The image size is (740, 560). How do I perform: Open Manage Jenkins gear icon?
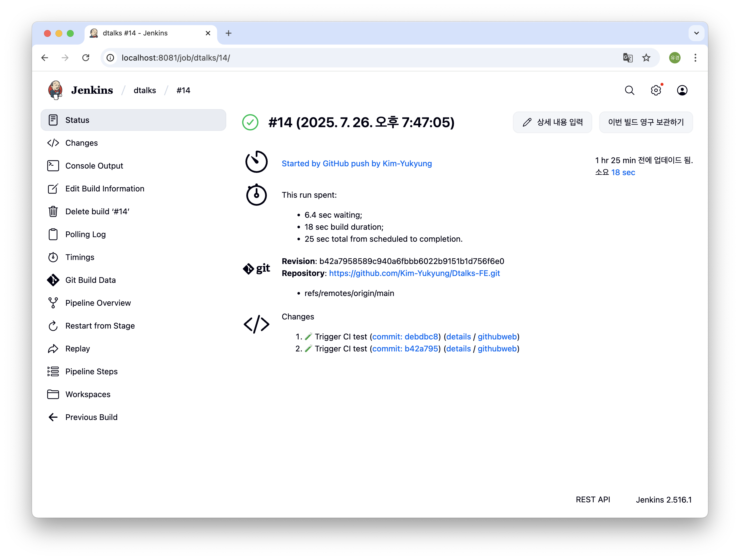[656, 90]
